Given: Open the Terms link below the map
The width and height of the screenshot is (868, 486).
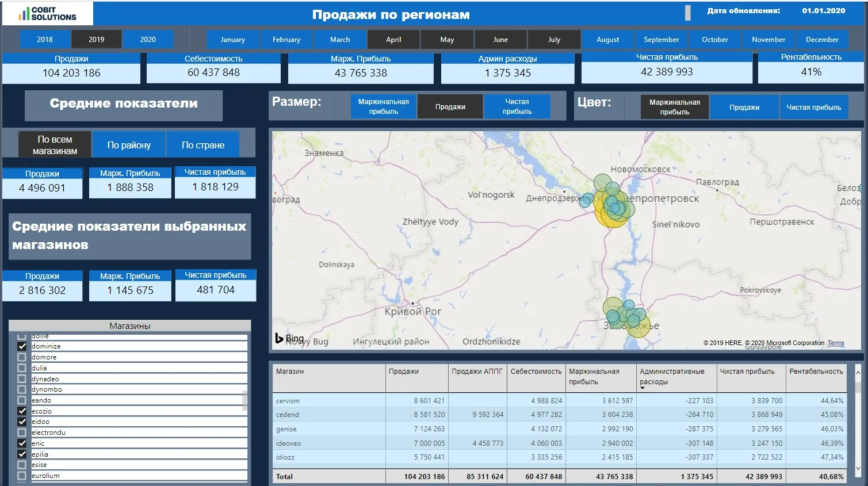Looking at the screenshot, I should [835, 343].
